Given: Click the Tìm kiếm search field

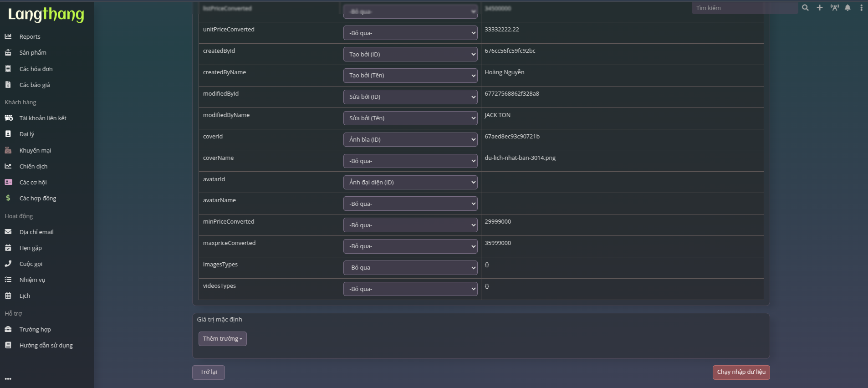Looking at the screenshot, I should pos(745,8).
